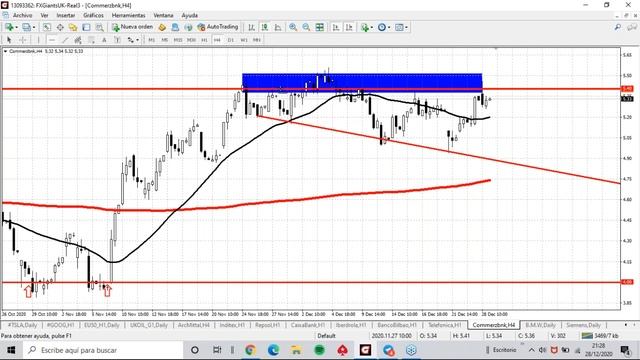This screenshot has width=640, height=360.
Task: Expand the templates dropdown arrow
Action: pos(407,27)
